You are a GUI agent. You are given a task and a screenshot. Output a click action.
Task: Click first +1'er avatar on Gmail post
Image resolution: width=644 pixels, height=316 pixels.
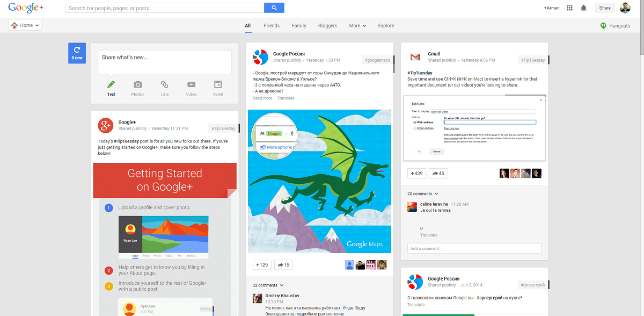[504, 173]
